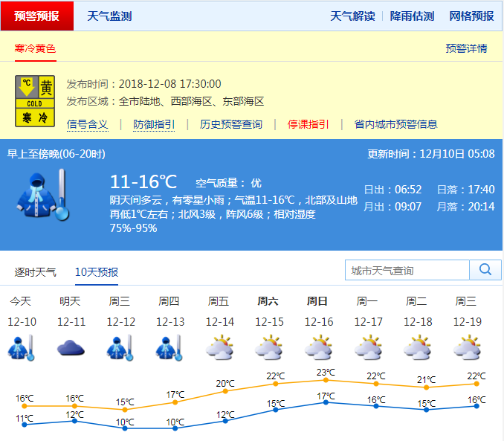Select the 10天预报 forecast tab
This screenshot has height=441, width=504.
click(x=97, y=272)
